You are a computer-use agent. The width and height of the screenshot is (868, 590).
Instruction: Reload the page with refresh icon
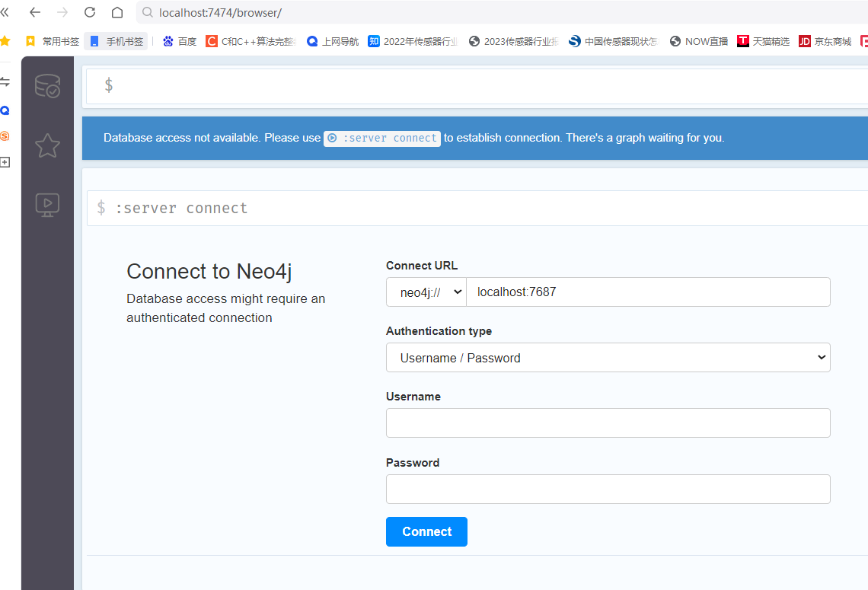(x=90, y=12)
